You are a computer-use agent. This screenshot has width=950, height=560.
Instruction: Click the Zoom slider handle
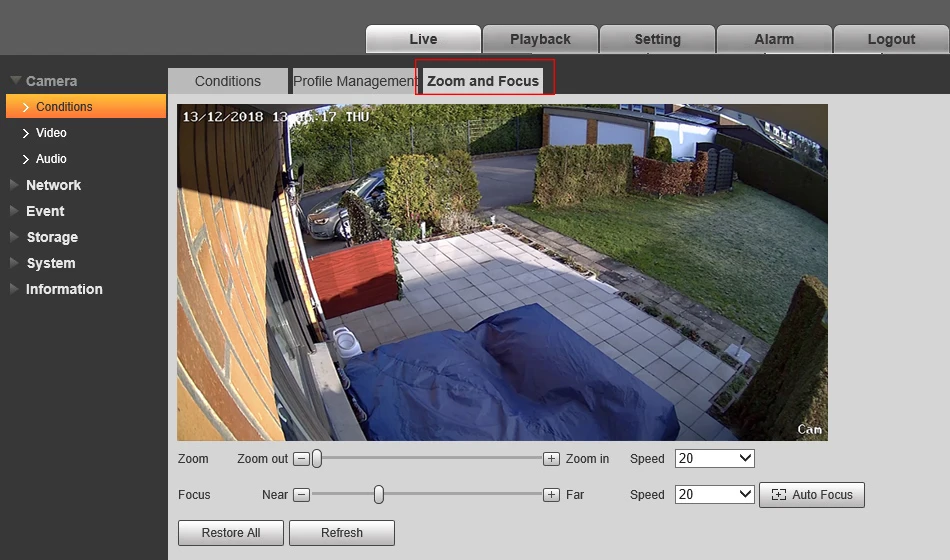[317, 459]
